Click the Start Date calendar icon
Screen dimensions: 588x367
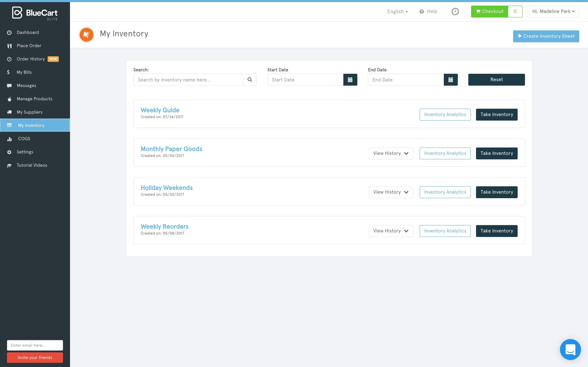[350, 80]
